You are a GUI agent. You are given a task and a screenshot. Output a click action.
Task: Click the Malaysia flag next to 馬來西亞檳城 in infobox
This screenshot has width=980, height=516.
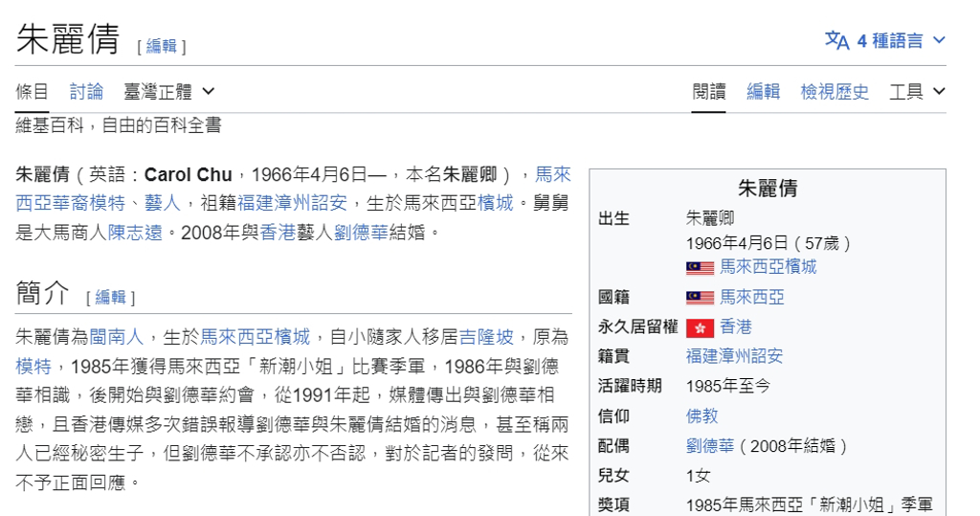(x=700, y=268)
